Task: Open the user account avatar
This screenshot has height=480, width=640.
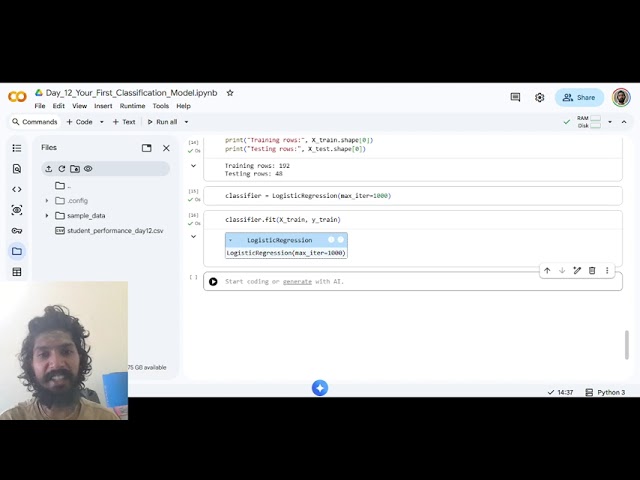Action: coord(621,98)
